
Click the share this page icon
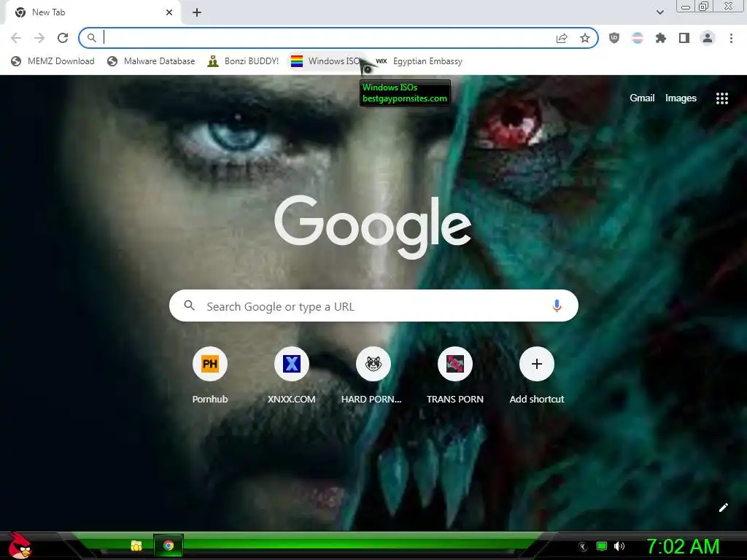pos(562,38)
